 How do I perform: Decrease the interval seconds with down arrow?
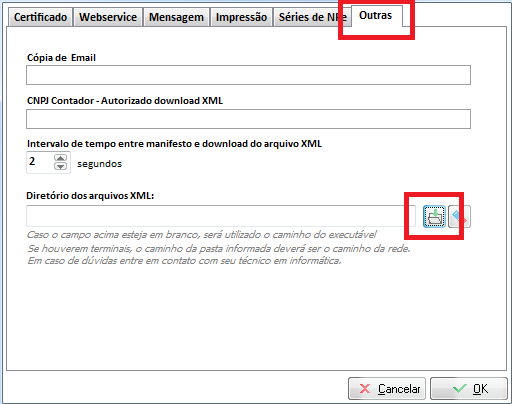point(60,166)
